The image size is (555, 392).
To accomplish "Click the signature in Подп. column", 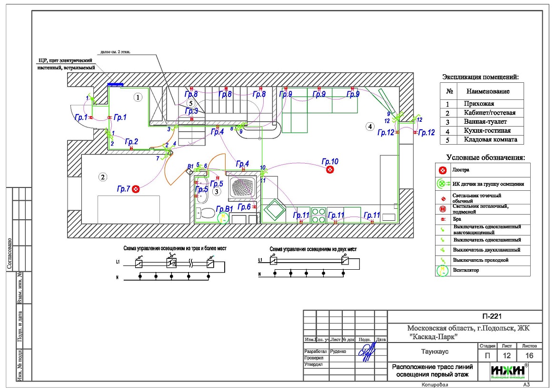I will pos(366,354).
